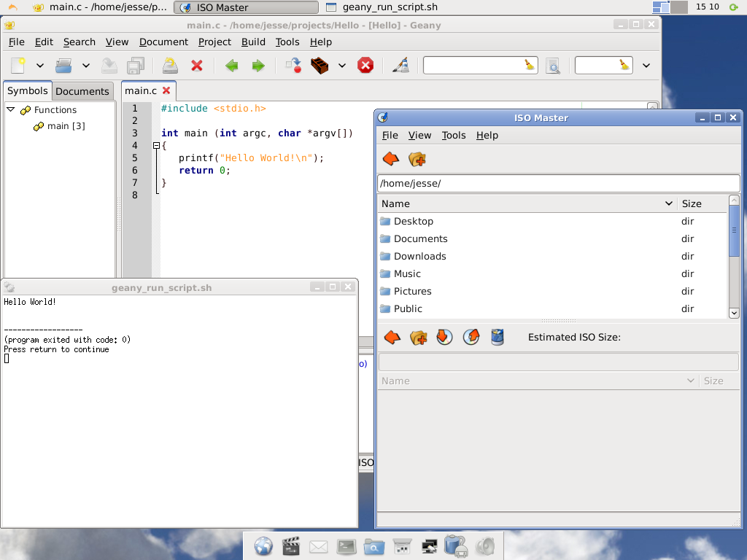Go back in the ISO image pane
The image size is (747, 560).
[x=392, y=338]
